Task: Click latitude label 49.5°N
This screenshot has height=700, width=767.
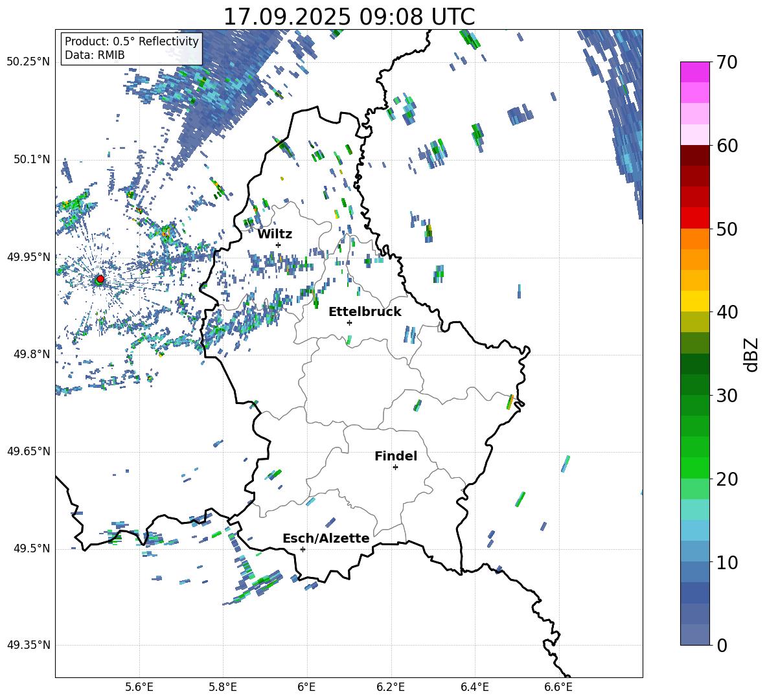Action: (x=32, y=548)
